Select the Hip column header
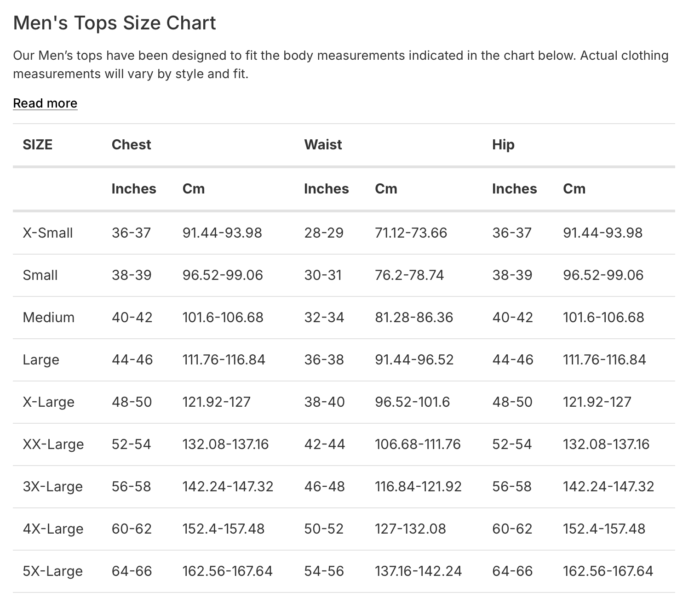This screenshot has width=700, height=603. (503, 145)
